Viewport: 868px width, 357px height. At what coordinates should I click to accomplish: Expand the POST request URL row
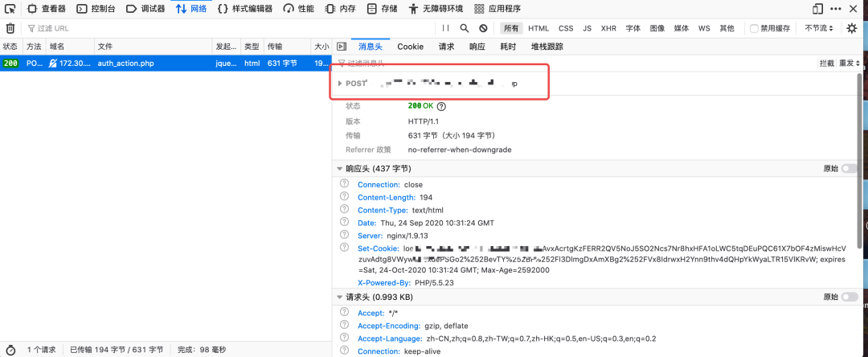[341, 84]
